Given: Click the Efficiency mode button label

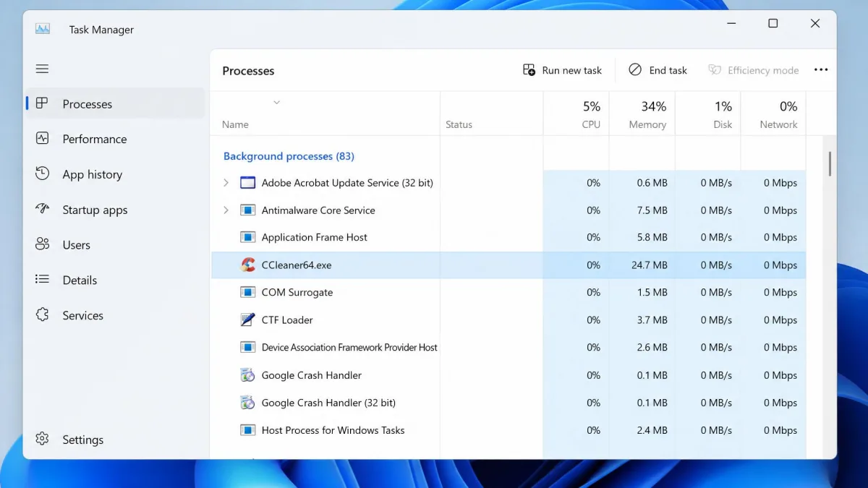Looking at the screenshot, I should pyautogui.click(x=763, y=70).
